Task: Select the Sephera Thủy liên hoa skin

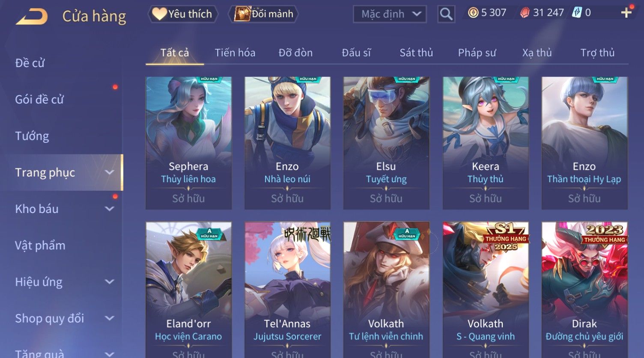Action: pyautogui.click(x=188, y=143)
